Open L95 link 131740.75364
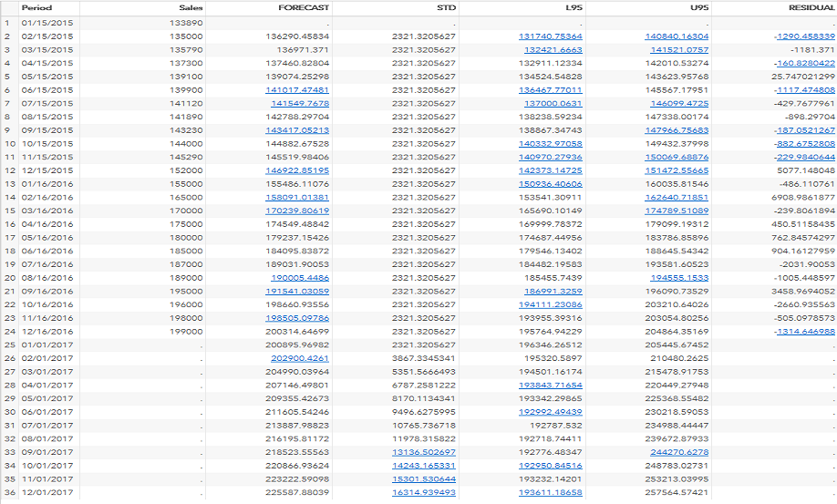 coord(551,36)
